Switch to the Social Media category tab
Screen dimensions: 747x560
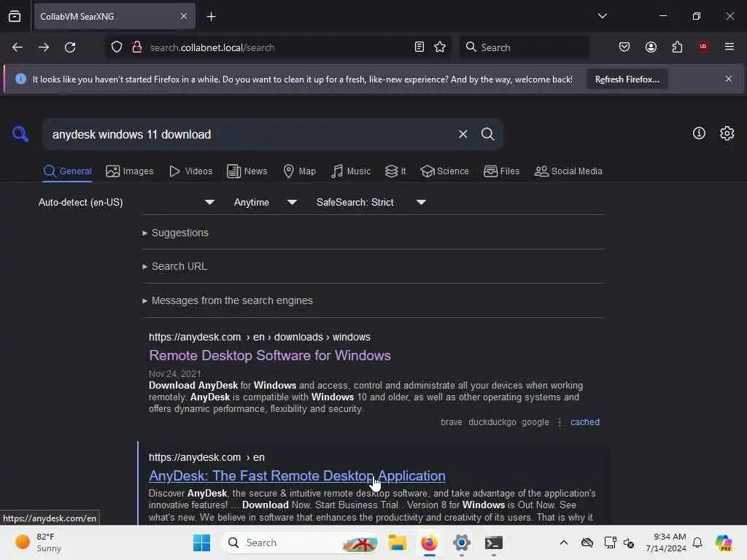pyautogui.click(x=568, y=171)
